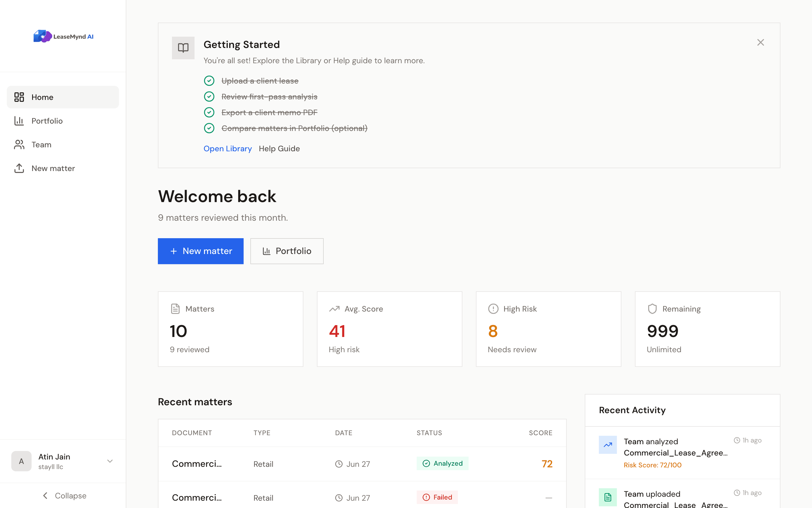The height and width of the screenshot is (508, 812).
Task: Open the Team analyzed Commercial_Lease activity entry
Action: (x=683, y=453)
